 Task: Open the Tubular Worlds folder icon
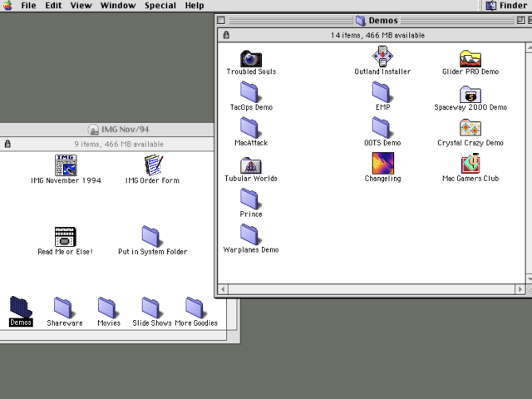pyautogui.click(x=251, y=165)
